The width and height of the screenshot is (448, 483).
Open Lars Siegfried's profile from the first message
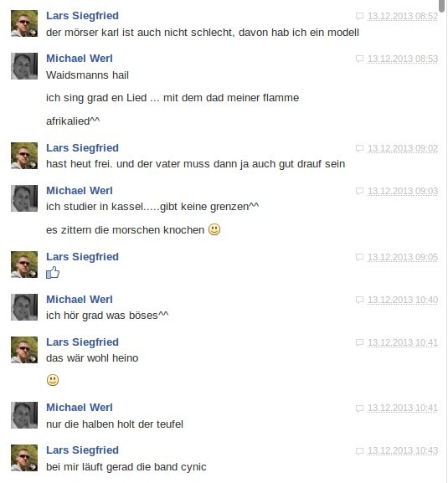point(82,16)
